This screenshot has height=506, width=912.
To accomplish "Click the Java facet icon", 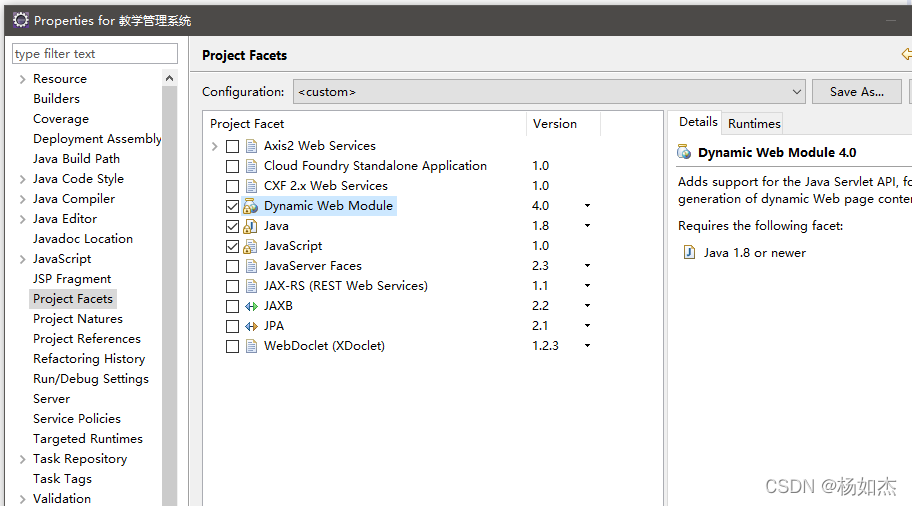I will pyautogui.click(x=251, y=226).
